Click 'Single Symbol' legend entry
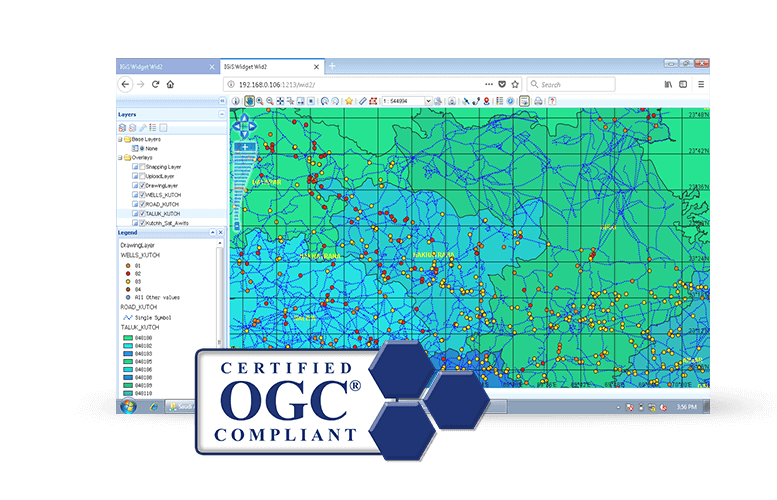Screen dimensions: 777x500 (153, 318)
